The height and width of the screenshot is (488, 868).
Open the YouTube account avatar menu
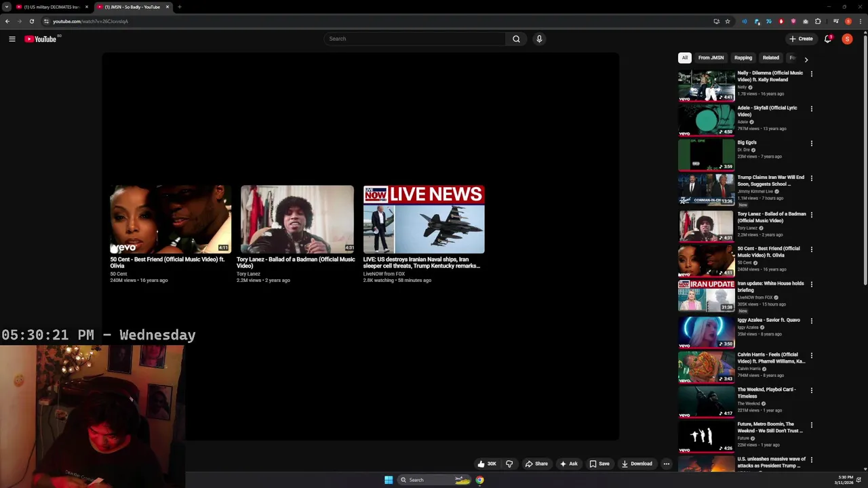click(x=847, y=39)
